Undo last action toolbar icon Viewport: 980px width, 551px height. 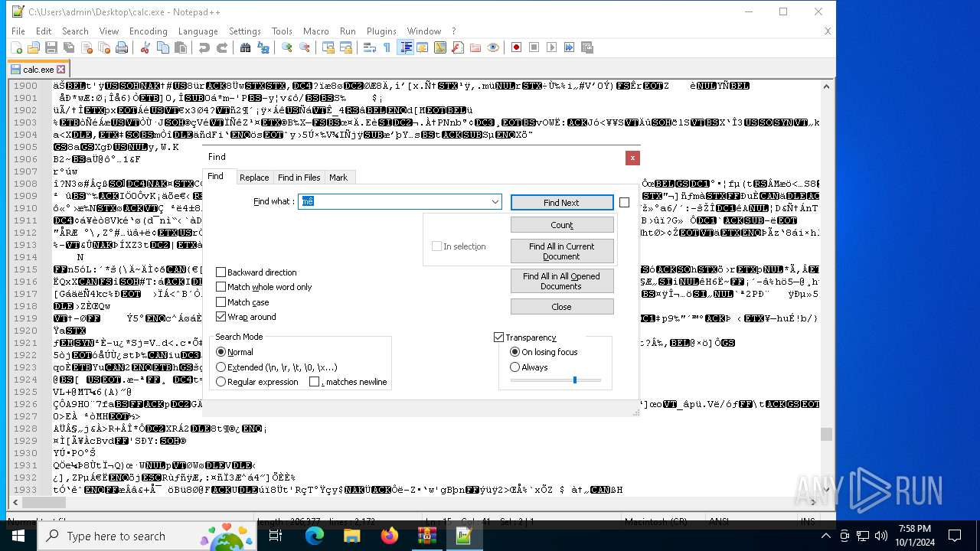click(x=204, y=47)
